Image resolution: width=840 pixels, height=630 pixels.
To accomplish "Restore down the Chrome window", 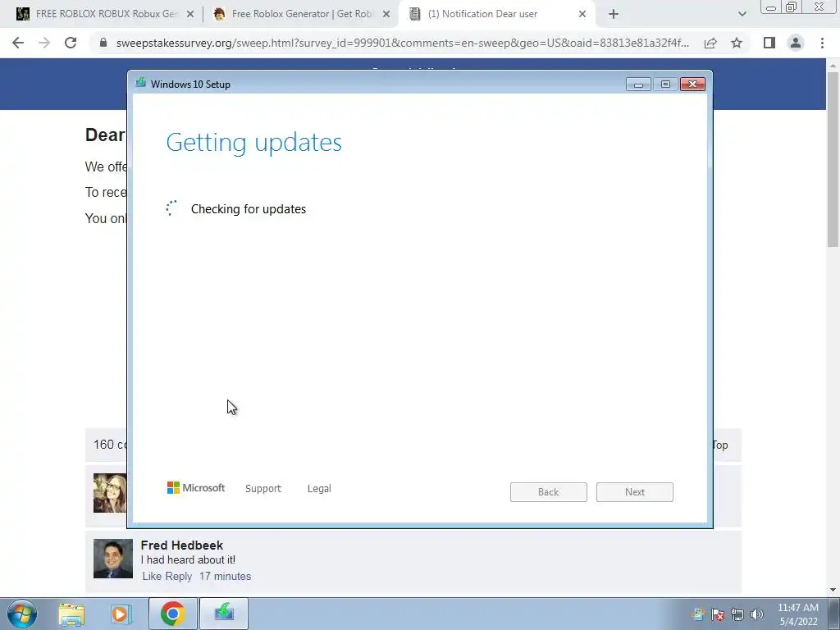I will (791, 7).
